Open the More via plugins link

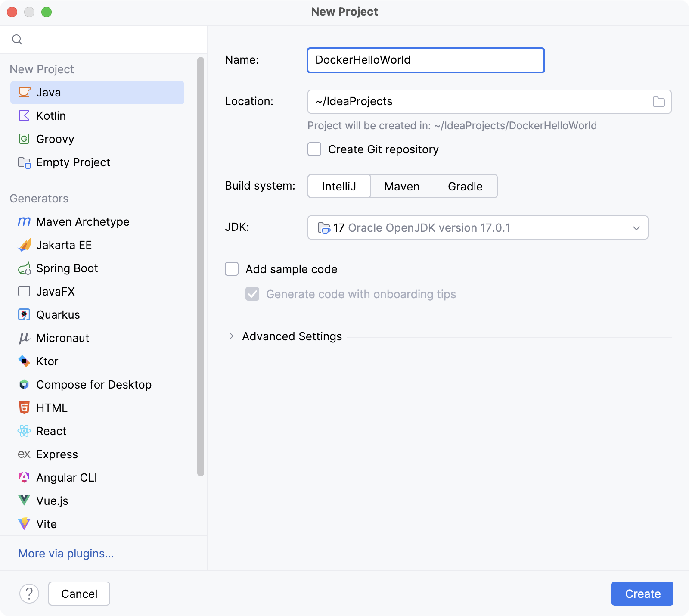coord(66,554)
